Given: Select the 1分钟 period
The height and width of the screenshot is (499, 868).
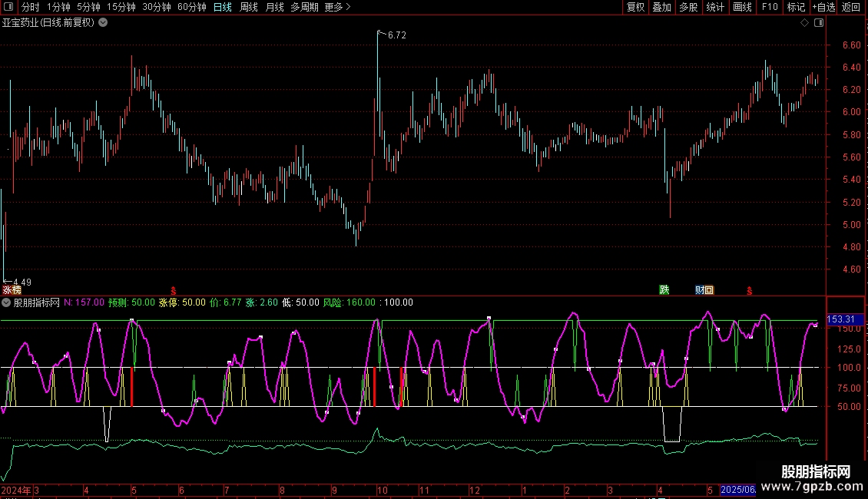Looking at the screenshot, I should pos(58,7).
